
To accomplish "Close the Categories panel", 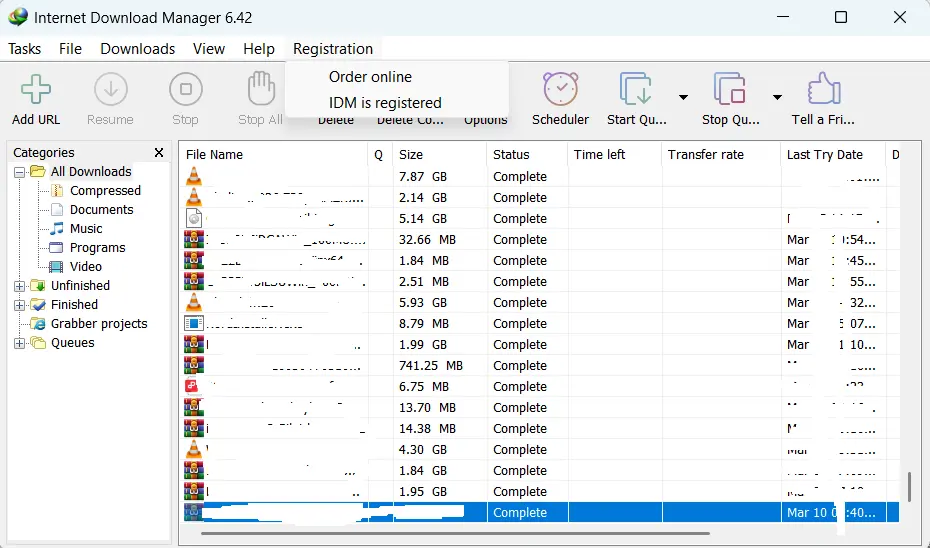I will 158,152.
